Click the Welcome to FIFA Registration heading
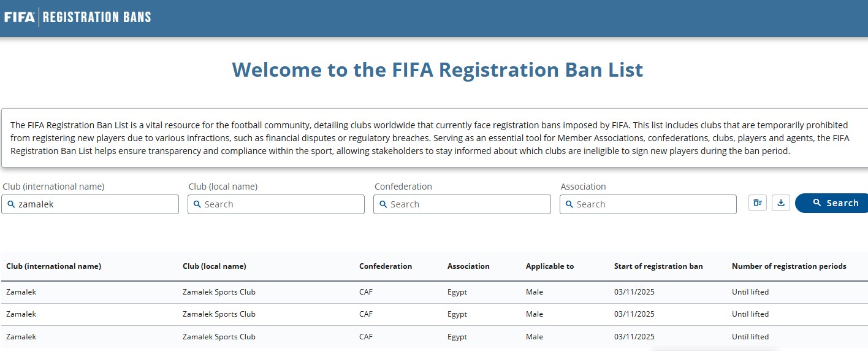Viewport: 868px width, 351px height. coord(438,70)
